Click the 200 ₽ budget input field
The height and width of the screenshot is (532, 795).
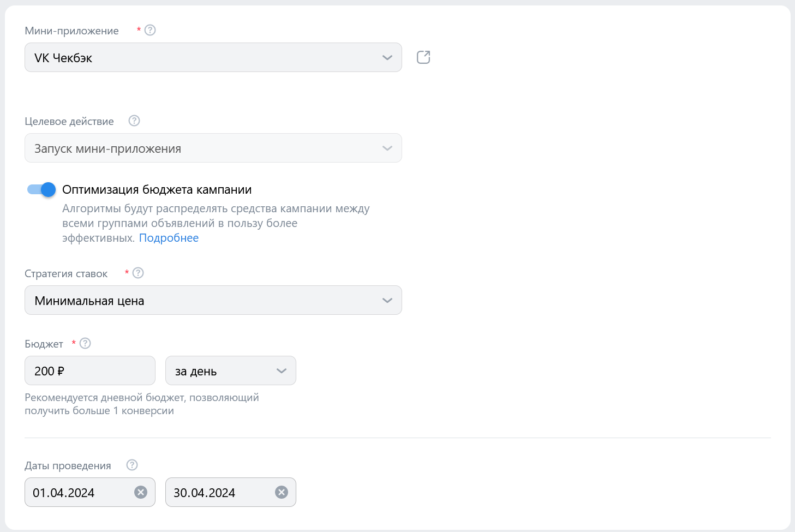tap(89, 370)
